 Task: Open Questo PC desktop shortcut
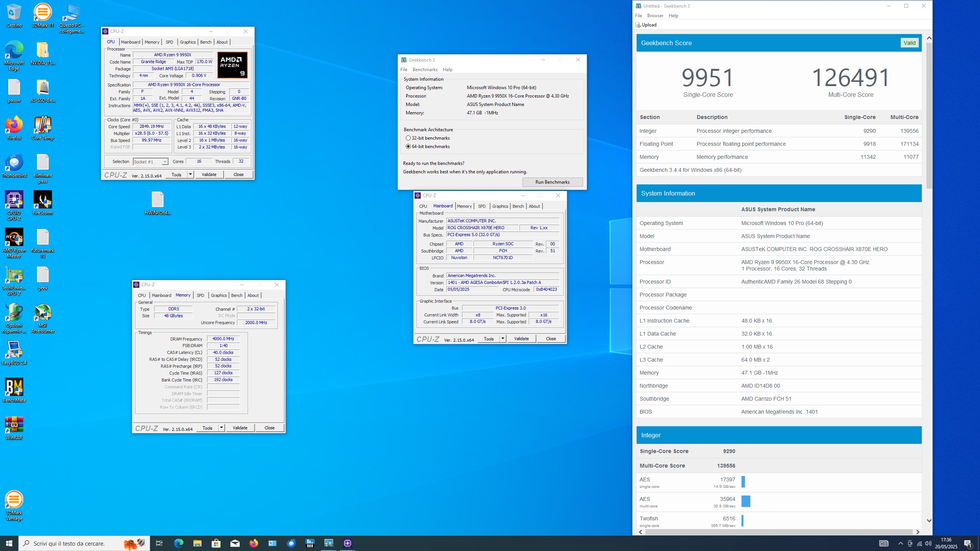71,18
